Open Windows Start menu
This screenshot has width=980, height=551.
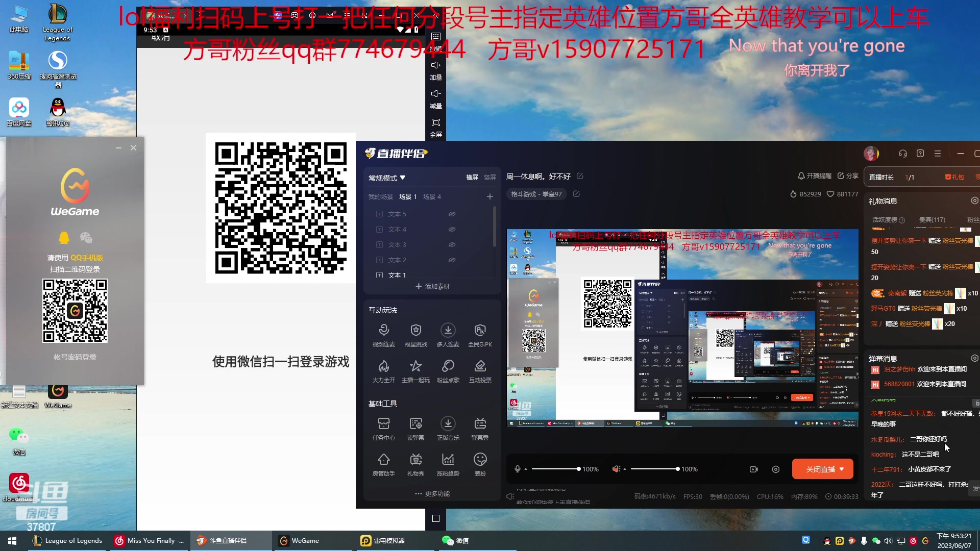point(12,541)
